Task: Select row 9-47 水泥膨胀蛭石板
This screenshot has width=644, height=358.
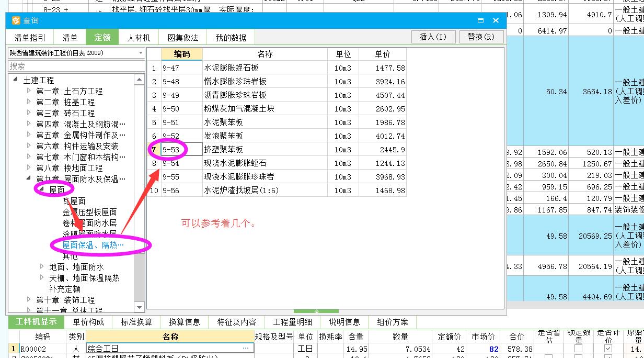Action: tap(277, 68)
